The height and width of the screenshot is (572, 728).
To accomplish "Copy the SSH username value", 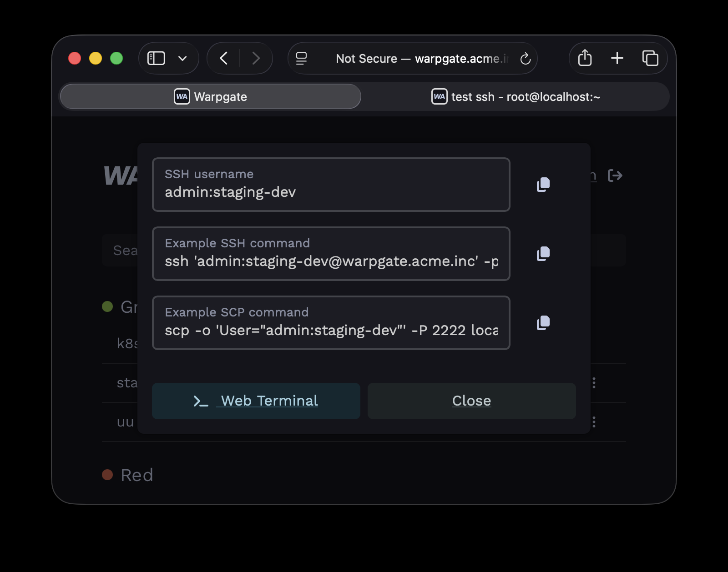I will click(x=543, y=185).
